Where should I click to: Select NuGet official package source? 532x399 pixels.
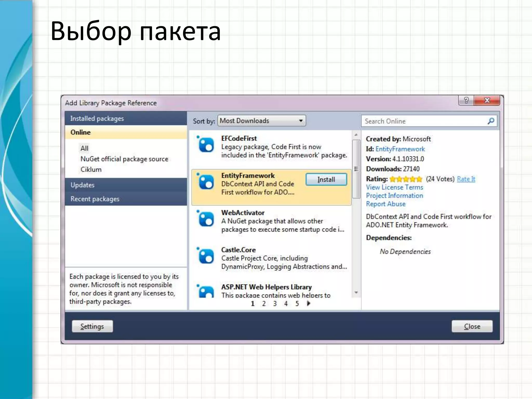pyautogui.click(x=124, y=159)
